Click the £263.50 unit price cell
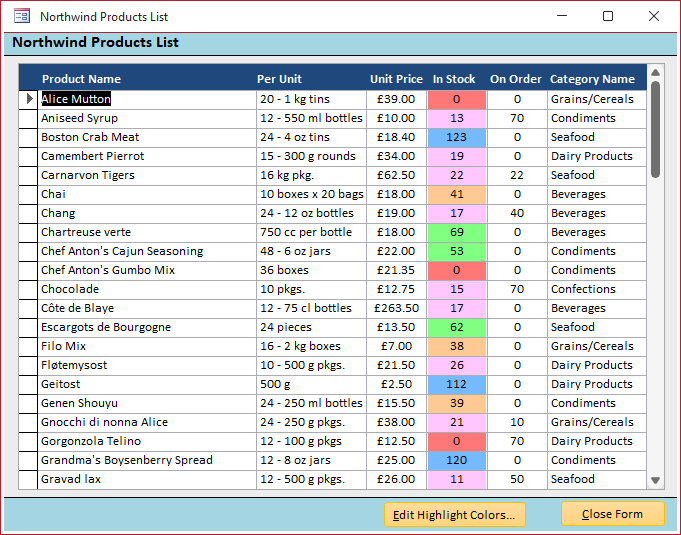Image resolution: width=681 pixels, height=535 pixels. point(396,308)
